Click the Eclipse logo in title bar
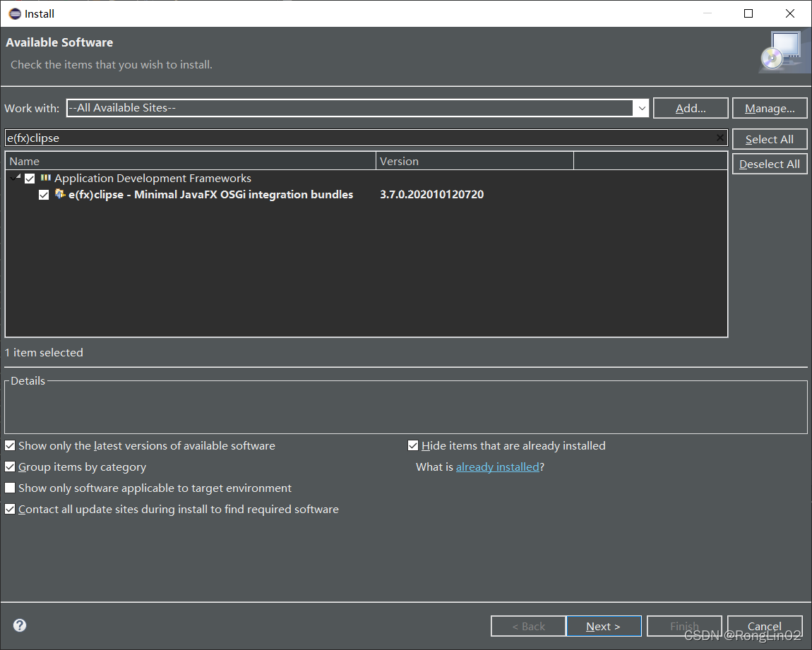812x650 pixels. click(x=15, y=13)
